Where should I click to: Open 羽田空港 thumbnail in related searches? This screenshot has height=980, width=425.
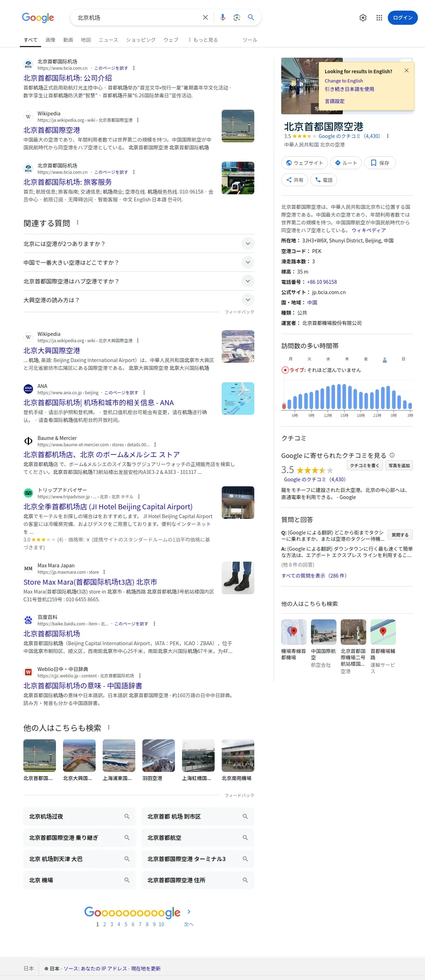[158, 761]
